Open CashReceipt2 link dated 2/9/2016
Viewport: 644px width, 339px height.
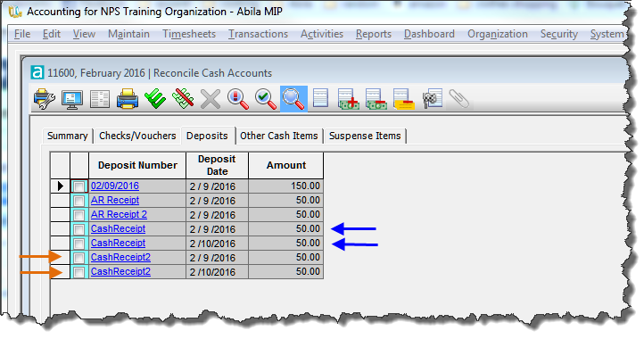(x=120, y=257)
